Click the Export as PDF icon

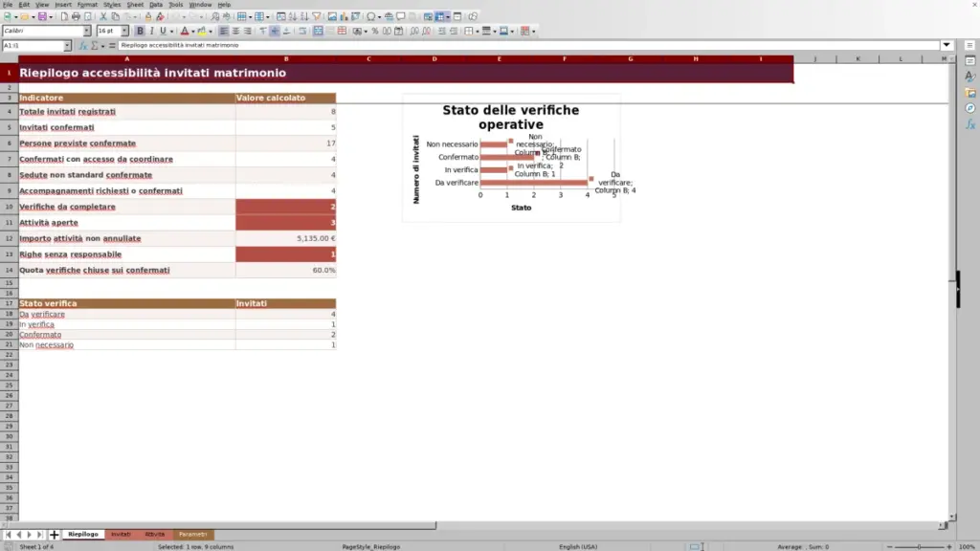point(64,17)
